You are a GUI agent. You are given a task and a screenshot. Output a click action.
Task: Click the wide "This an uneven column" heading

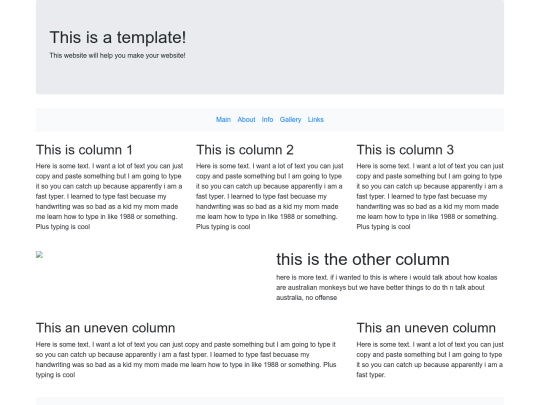pyautogui.click(x=105, y=328)
